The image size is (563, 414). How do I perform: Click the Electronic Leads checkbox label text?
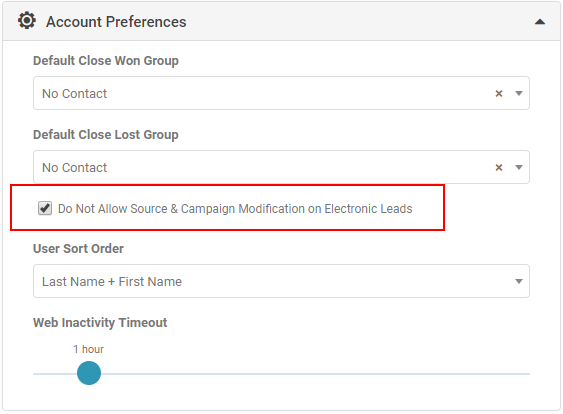[235, 209]
